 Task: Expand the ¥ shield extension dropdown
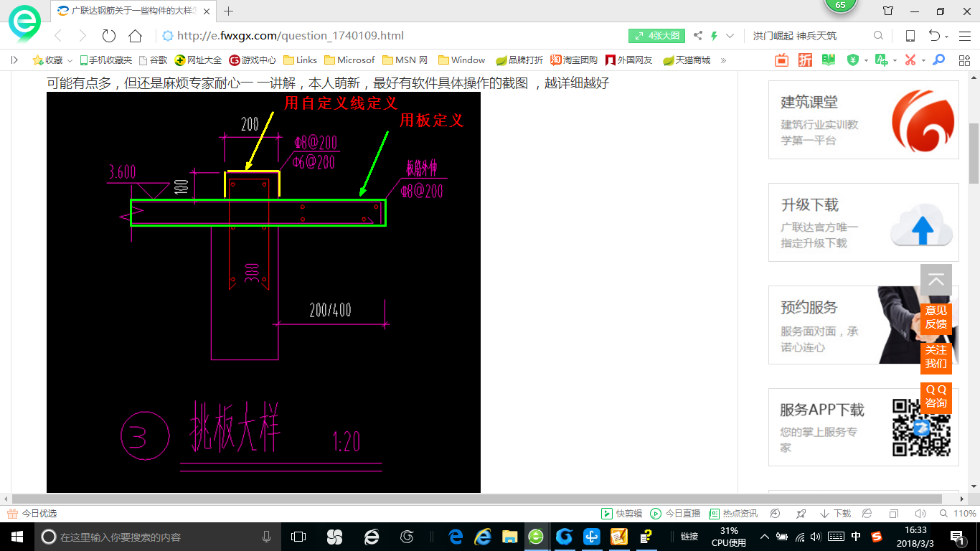tap(866, 61)
